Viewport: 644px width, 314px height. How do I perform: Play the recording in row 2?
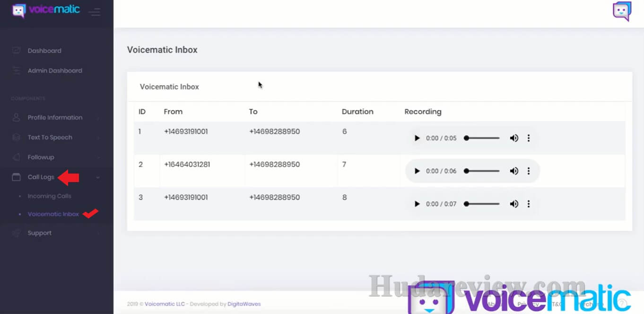point(417,171)
